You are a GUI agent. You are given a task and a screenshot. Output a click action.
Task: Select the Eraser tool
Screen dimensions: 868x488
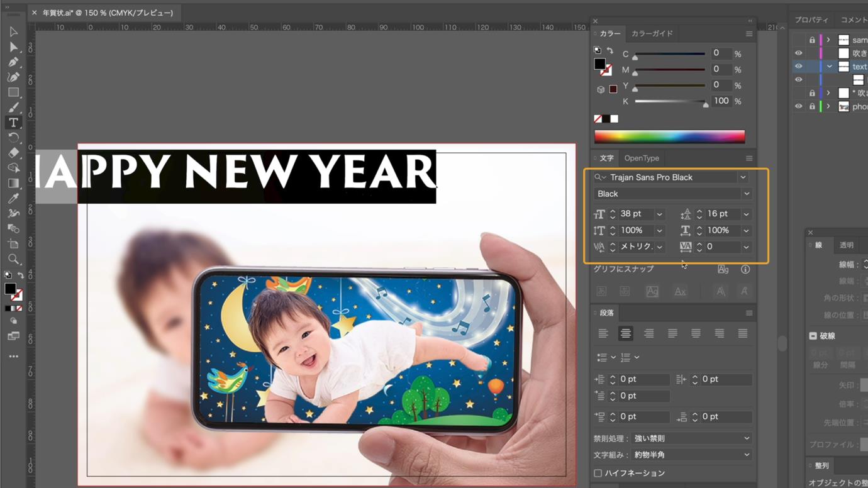13,153
